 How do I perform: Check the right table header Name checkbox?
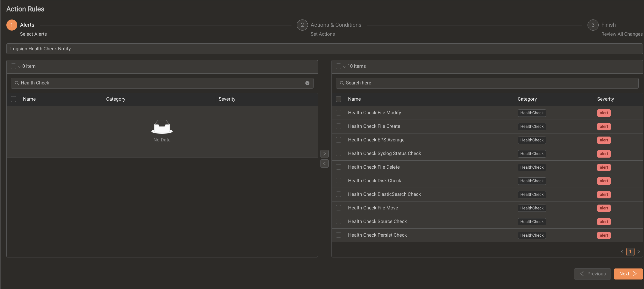click(x=338, y=99)
